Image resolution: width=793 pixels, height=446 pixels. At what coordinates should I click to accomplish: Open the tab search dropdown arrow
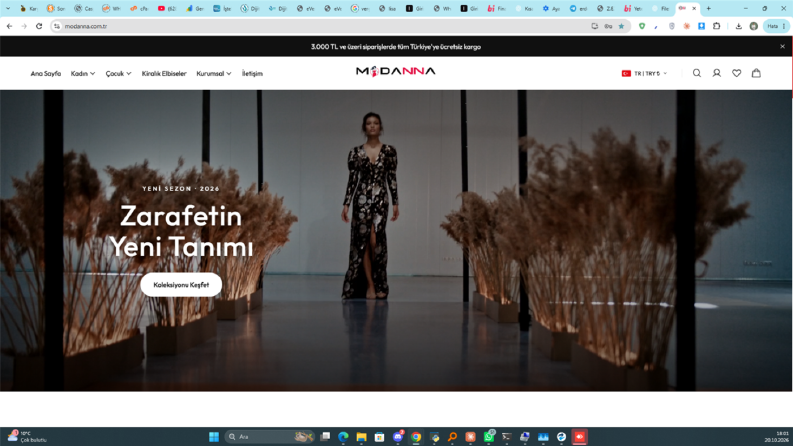8,9
